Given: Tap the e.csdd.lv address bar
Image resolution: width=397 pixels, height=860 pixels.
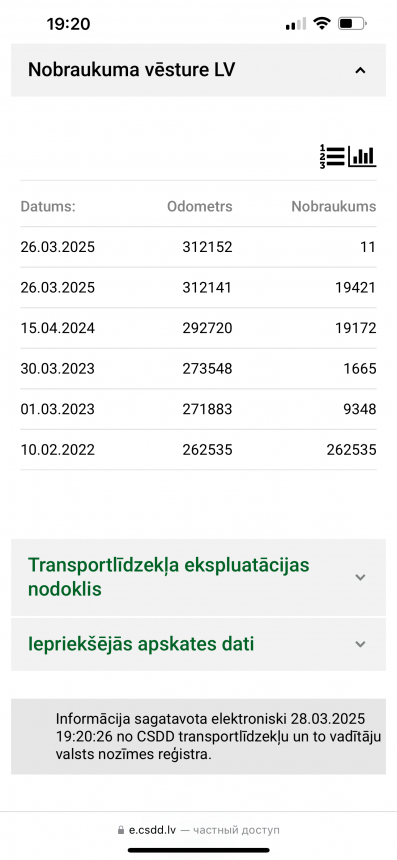Looking at the screenshot, I should click(198, 830).
